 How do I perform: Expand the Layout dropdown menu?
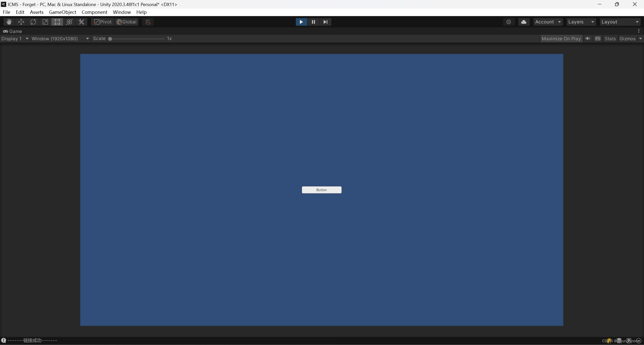tap(620, 22)
